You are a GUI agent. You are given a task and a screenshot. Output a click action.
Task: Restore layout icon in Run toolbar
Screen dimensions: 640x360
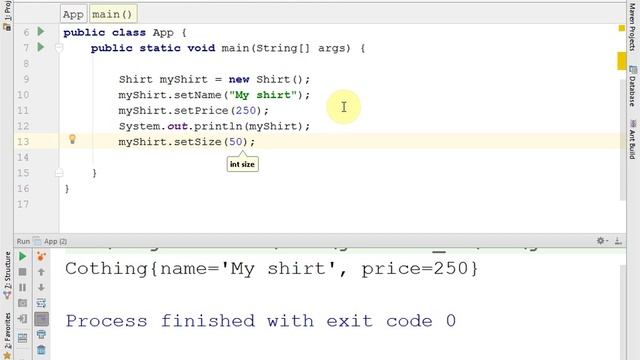(x=22, y=338)
